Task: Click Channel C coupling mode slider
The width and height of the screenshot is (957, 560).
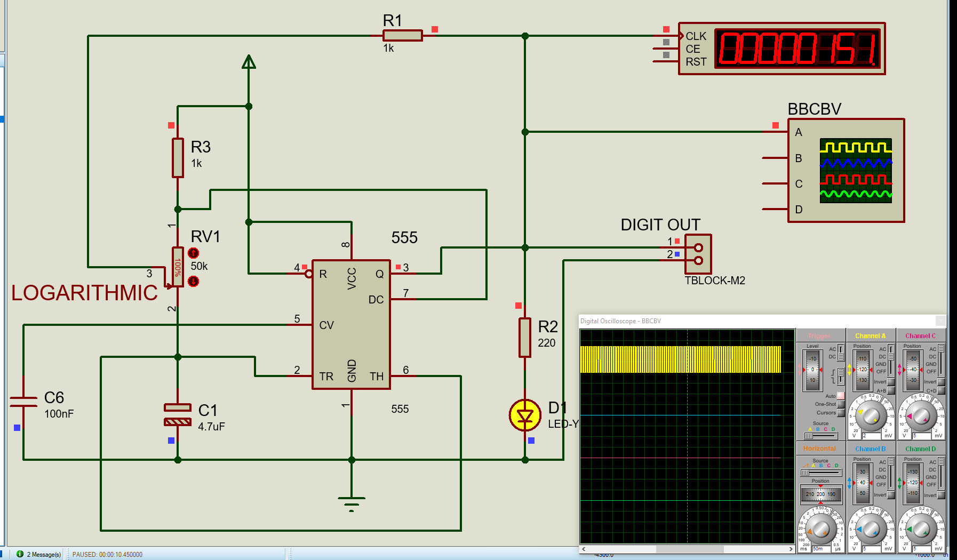Action: [x=941, y=361]
